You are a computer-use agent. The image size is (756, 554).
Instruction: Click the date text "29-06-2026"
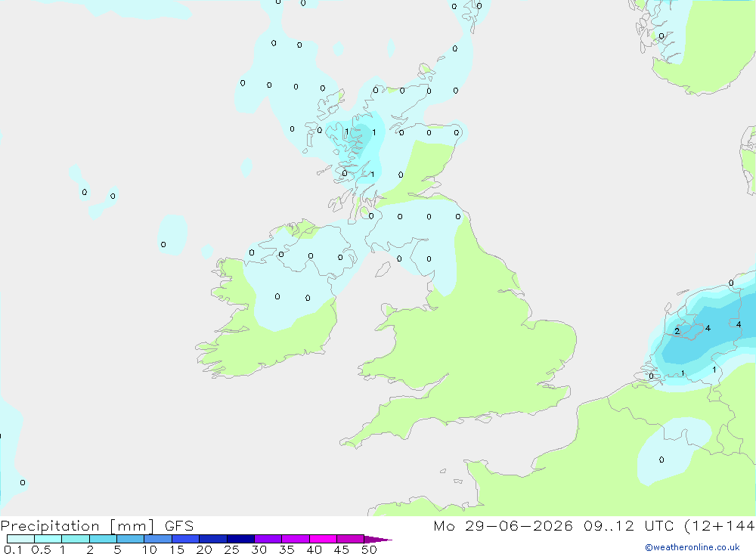click(519, 526)
